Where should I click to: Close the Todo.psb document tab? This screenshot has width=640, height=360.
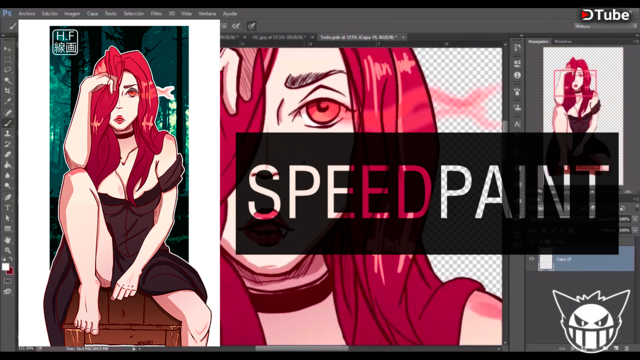[403, 37]
